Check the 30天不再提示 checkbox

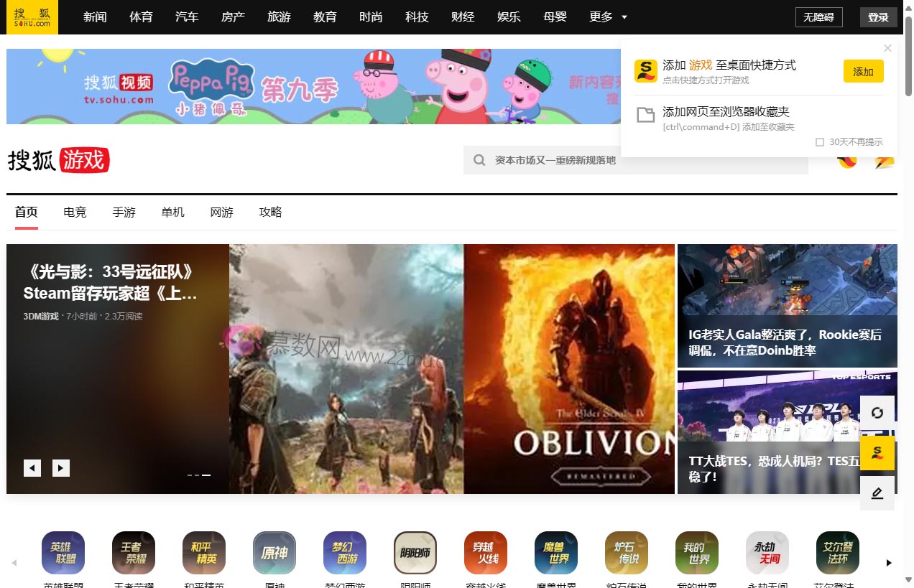[819, 141]
